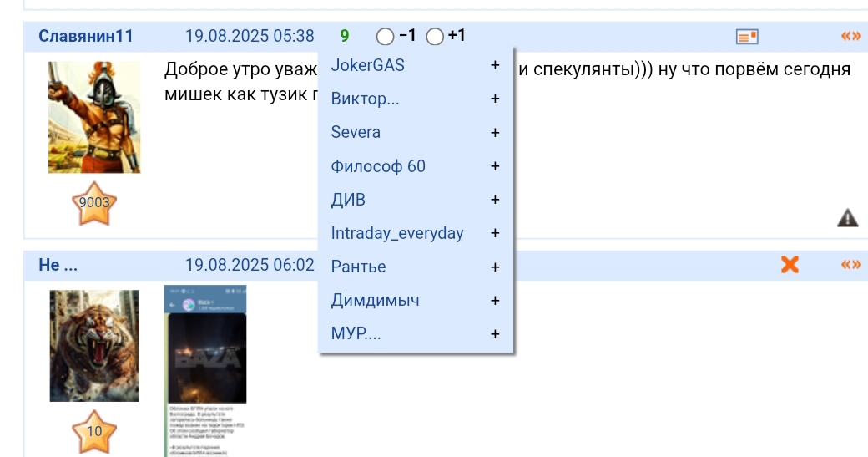
Task: Open Рантье in voters list
Action: (x=358, y=267)
